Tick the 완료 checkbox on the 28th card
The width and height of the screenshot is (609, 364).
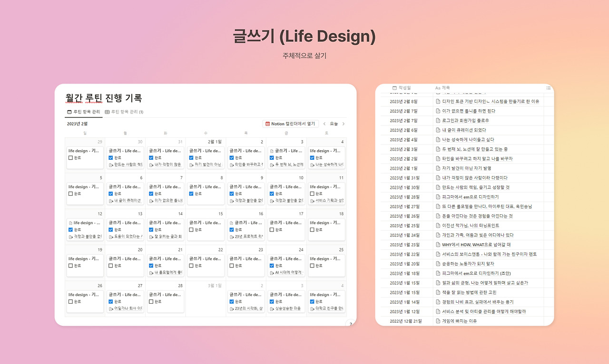151,301
